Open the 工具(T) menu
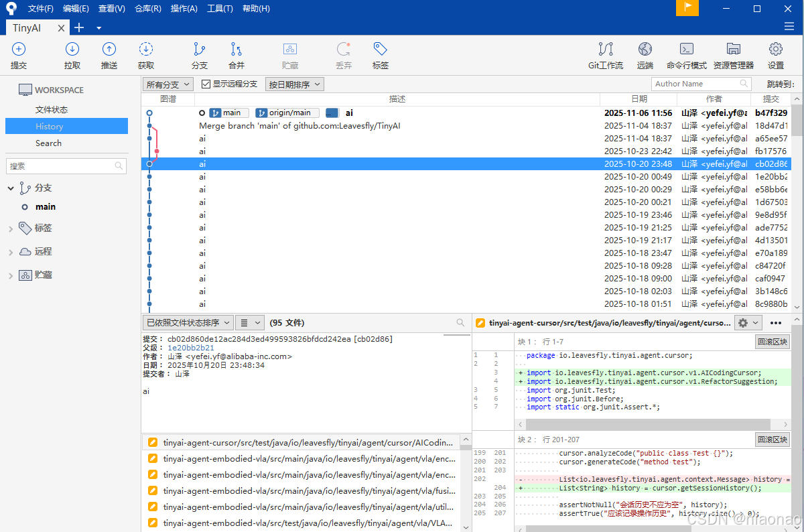Viewport: 804px width, 532px height. coord(220,9)
